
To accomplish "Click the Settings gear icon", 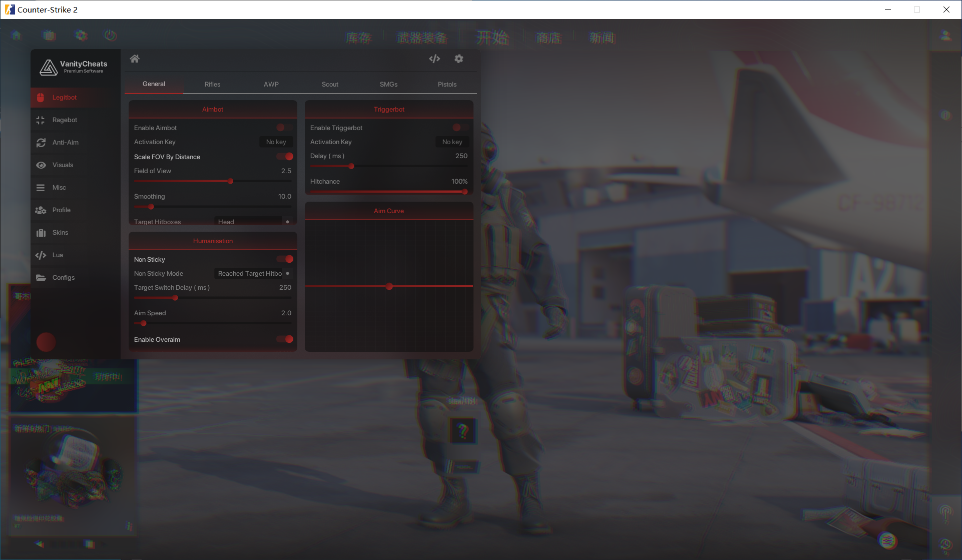I will (459, 59).
